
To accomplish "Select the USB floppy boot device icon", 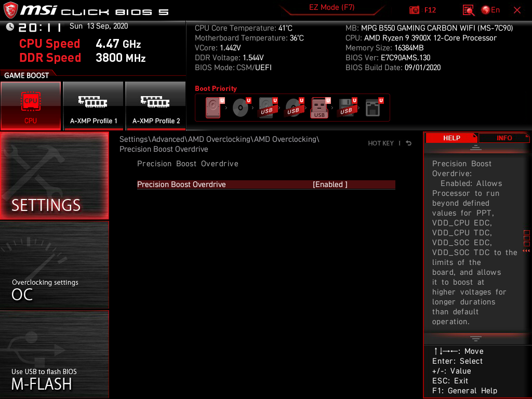I will [x=347, y=108].
